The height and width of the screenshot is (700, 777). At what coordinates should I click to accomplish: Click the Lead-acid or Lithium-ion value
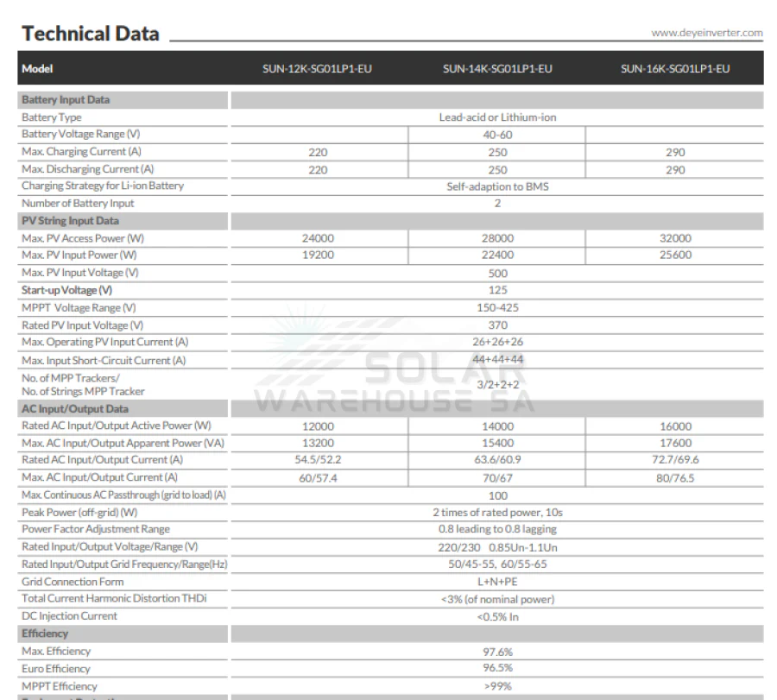(497, 117)
